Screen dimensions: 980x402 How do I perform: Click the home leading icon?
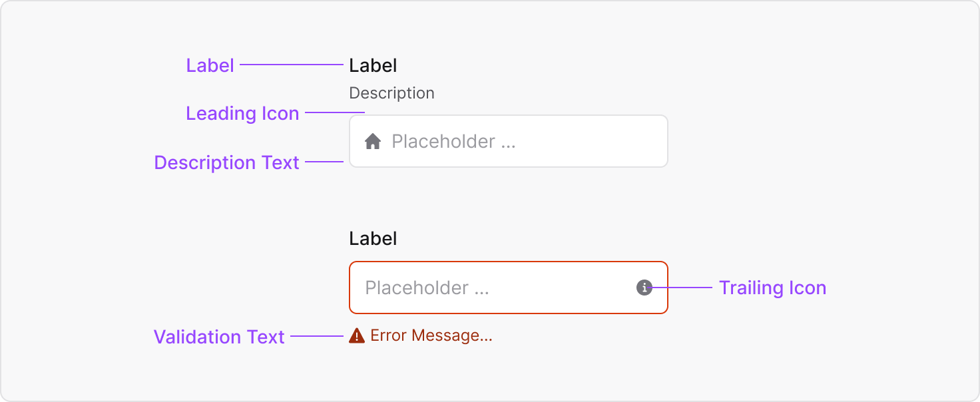[373, 141]
